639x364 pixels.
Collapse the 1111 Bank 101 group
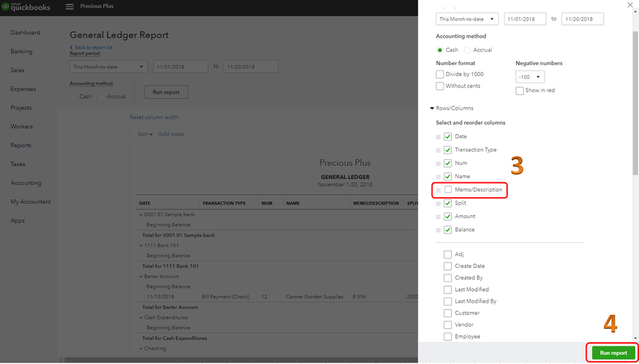tap(141, 246)
